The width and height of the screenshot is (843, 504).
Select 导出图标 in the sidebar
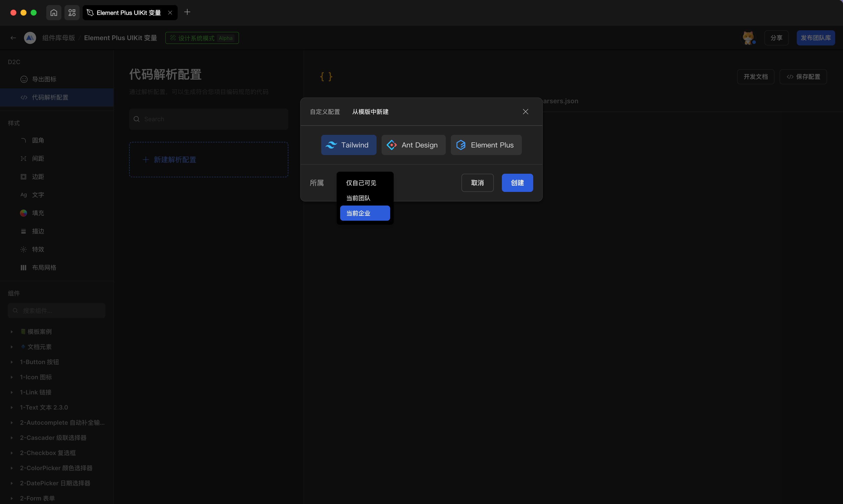tap(57, 79)
